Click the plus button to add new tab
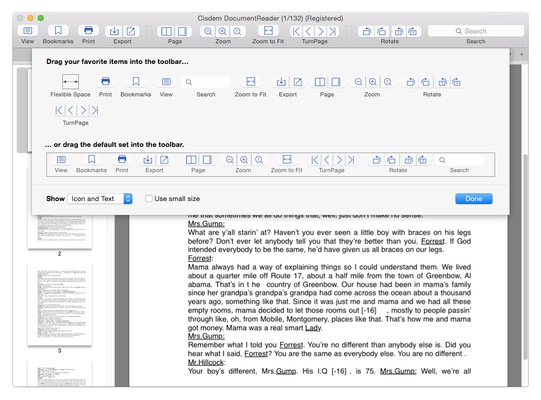Viewport: 541px width, 400px height. tap(522, 55)
